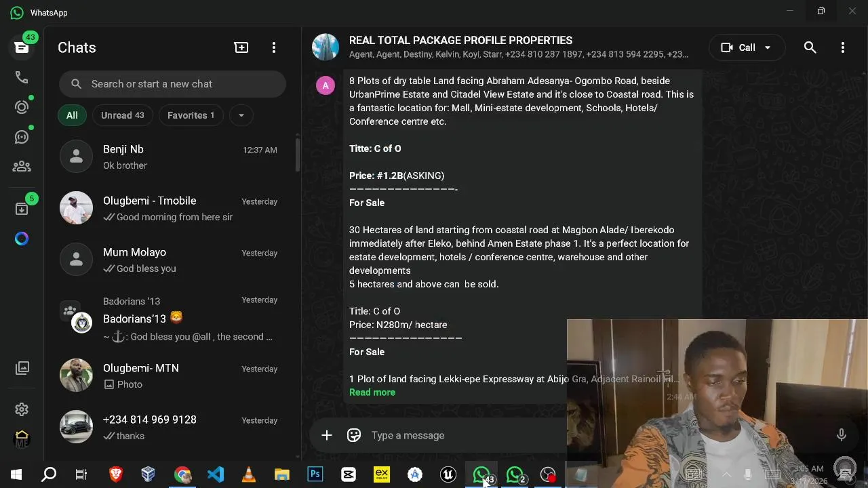Expand the chat filters dropdown arrow
The image size is (868, 488).
(x=241, y=115)
